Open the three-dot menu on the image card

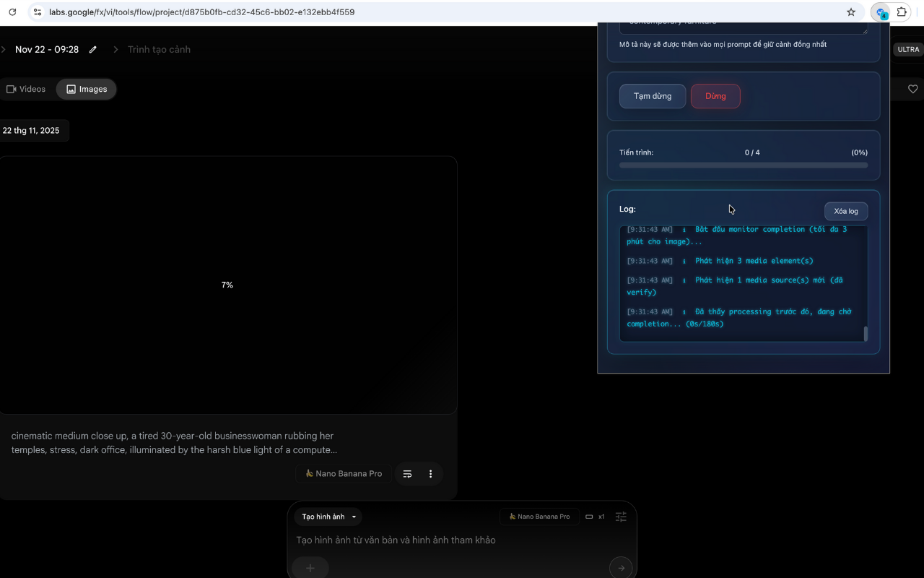coord(431,474)
